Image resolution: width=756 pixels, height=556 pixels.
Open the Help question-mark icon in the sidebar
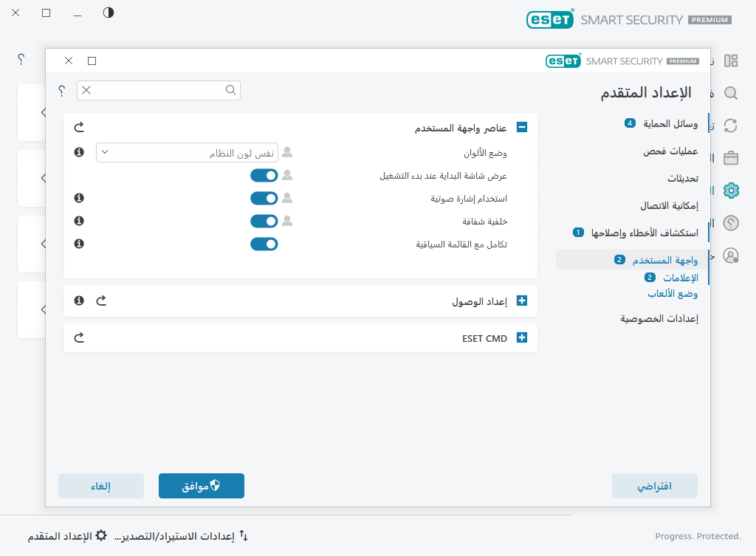pyautogui.click(x=730, y=222)
